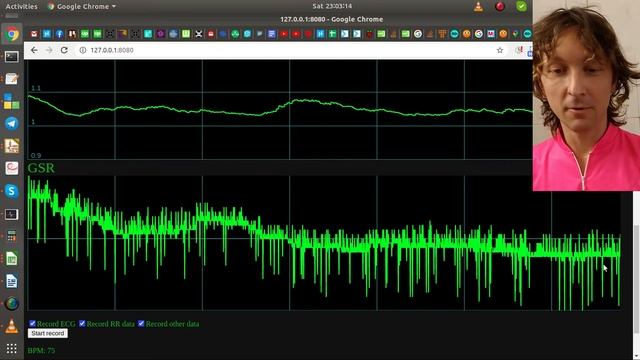Show Applications grid in dock
This screenshot has width=640, height=360.
[12, 348]
